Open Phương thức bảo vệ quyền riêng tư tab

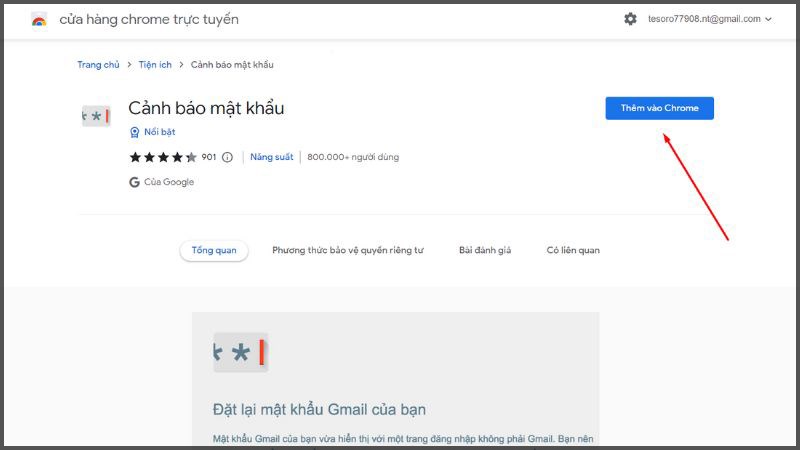point(348,251)
